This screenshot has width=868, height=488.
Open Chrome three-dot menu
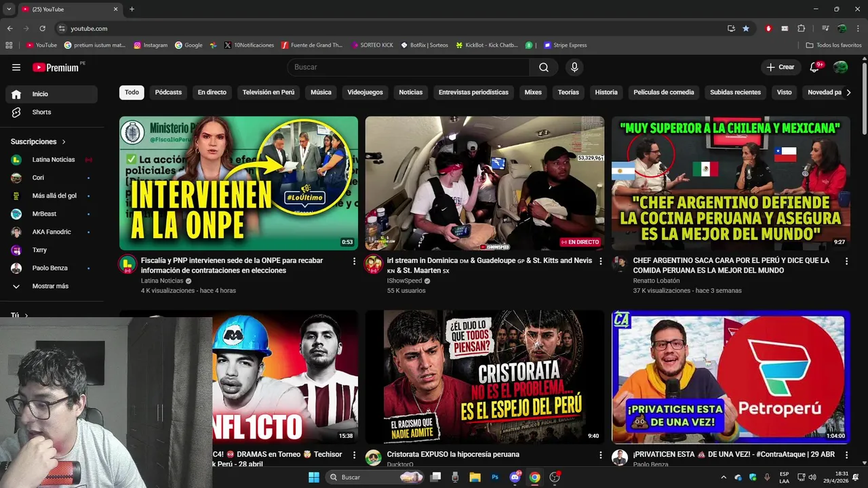pyautogui.click(x=857, y=28)
